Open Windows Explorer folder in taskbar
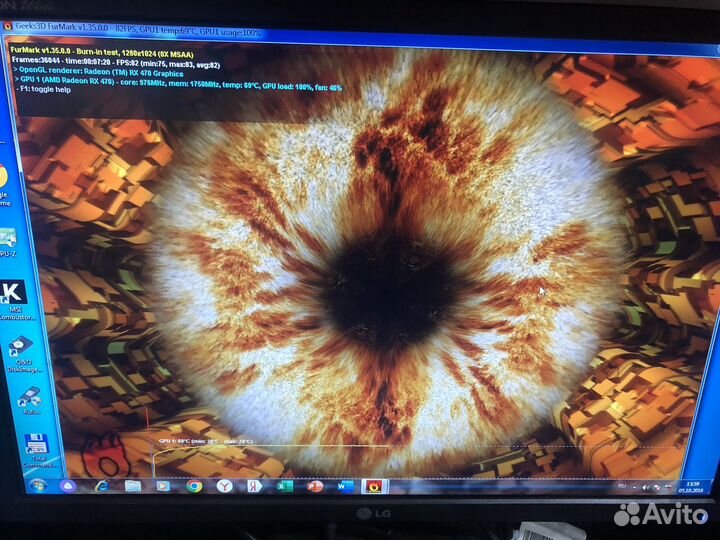Image resolution: width=720 pixels, height=540 pixels. (133, 486)
